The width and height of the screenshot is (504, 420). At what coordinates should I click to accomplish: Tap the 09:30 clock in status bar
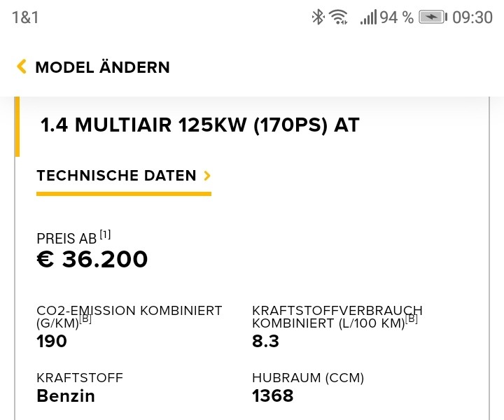(x=472, y=17)
